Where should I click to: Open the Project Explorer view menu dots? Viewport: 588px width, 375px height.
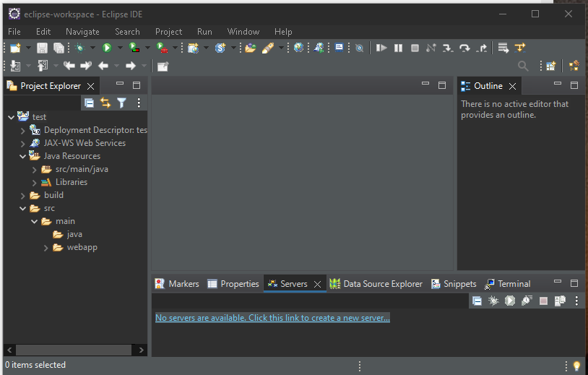point(139,103)
